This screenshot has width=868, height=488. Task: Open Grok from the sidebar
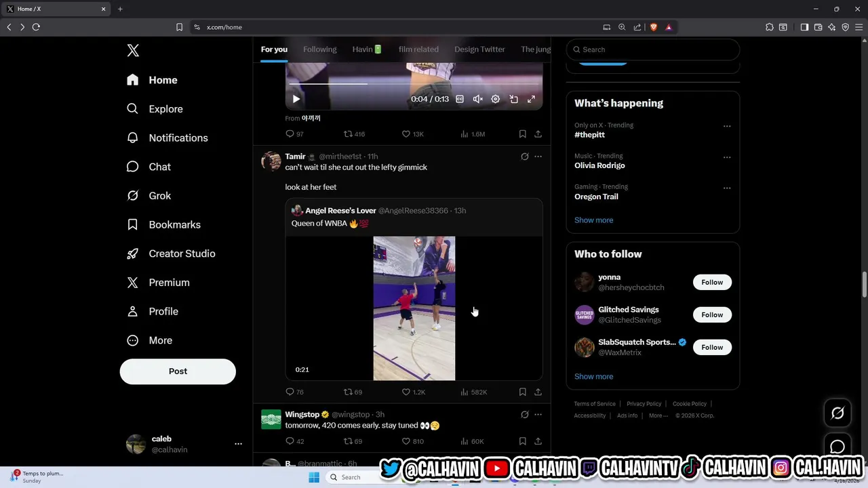pos(149,196)
